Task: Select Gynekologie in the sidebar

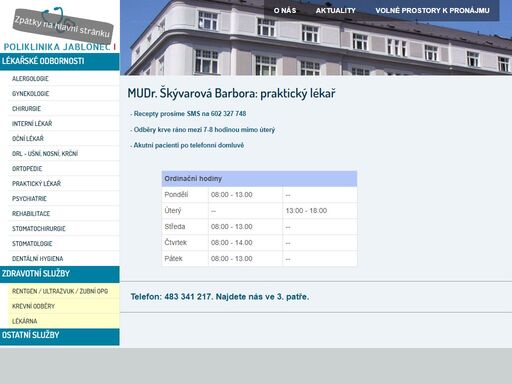Action: coord(31,94)
